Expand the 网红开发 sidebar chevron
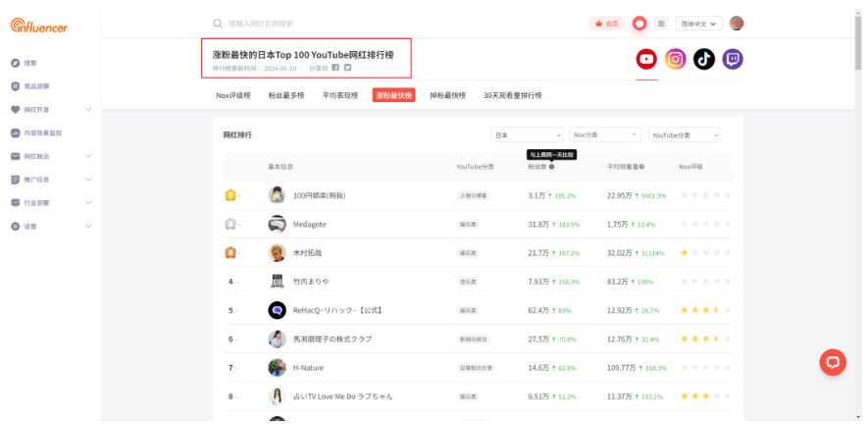The height and width of the screenshot is (426, 868). [88, 110]
